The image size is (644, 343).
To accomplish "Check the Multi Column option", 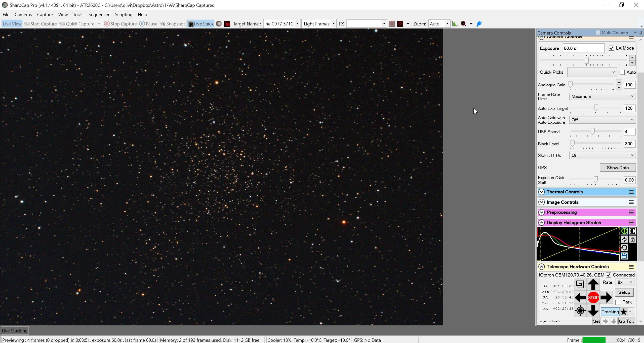I will [598, 32].
